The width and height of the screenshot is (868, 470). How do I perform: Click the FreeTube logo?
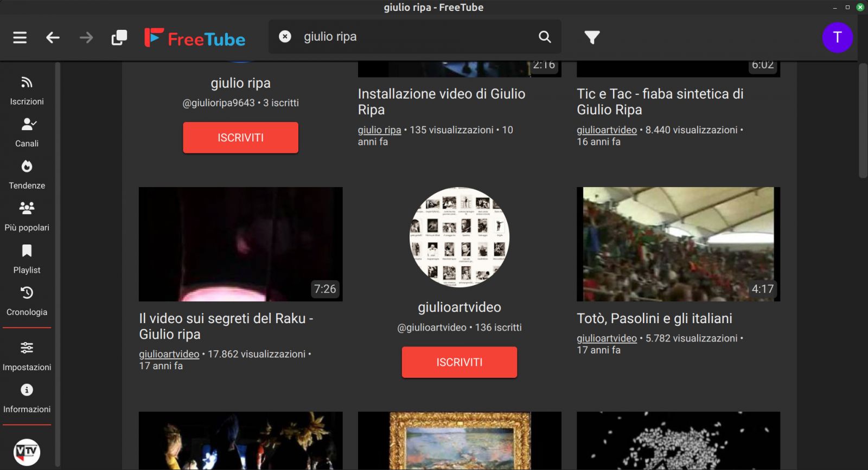pos(195,37)
